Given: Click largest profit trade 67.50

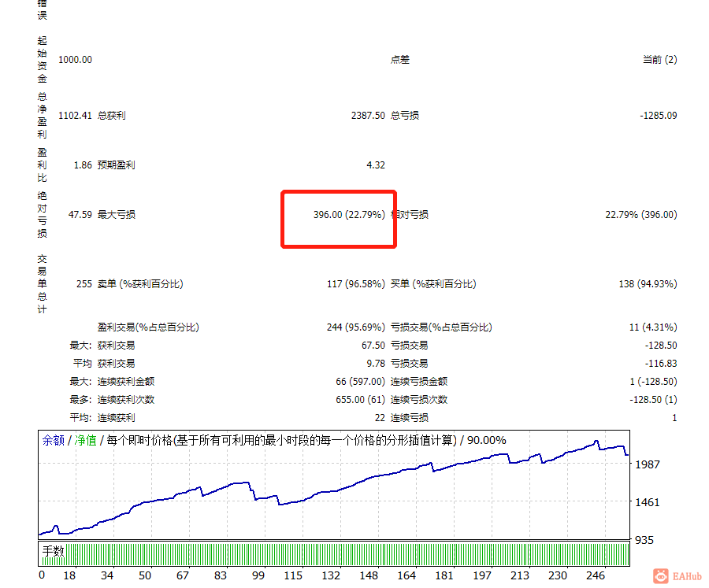Looking at the screenshot, I should pos(373,346).
